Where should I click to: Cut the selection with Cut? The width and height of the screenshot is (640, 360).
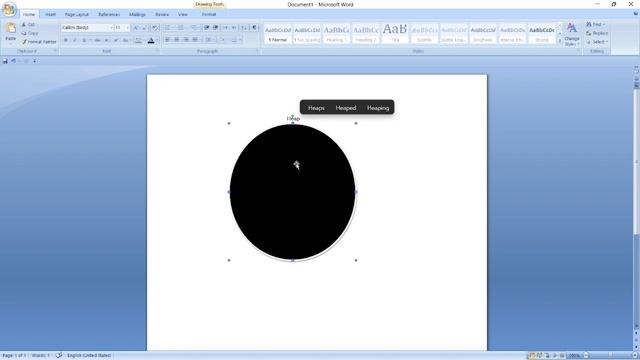click(x=28, y=24)
